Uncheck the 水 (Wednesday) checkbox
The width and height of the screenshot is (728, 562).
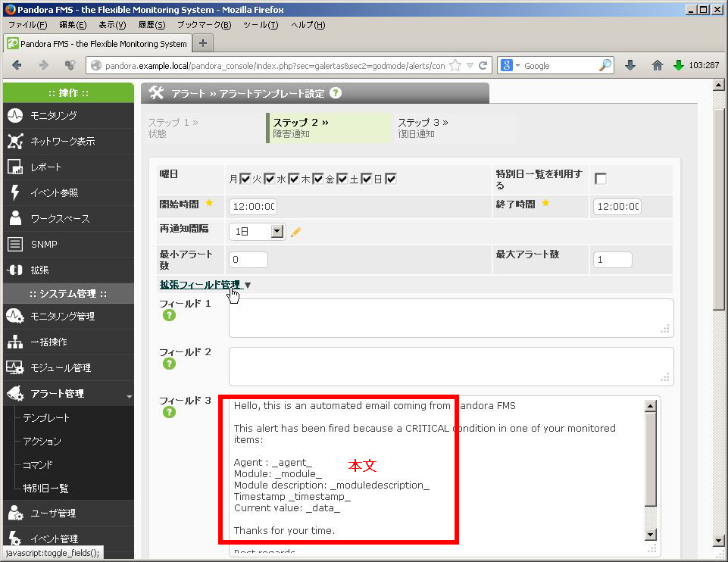(x=294, y=179)
